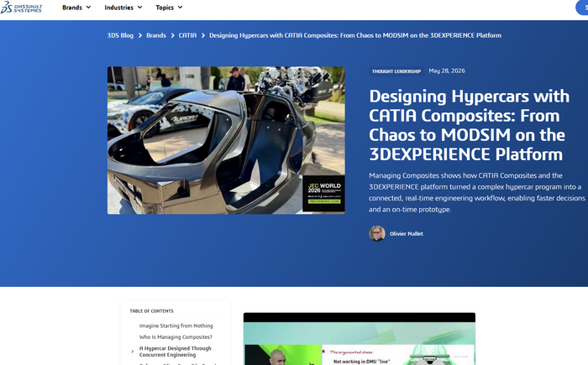Screen dimensions: 588x365
Task: Click the Dassault Systèmes logo
Action: [21, 7]
